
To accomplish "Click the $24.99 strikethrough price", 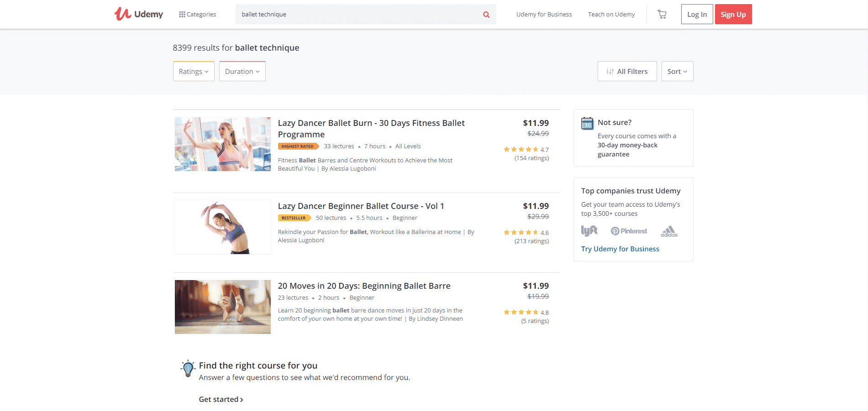I will [x=538, y=134].
